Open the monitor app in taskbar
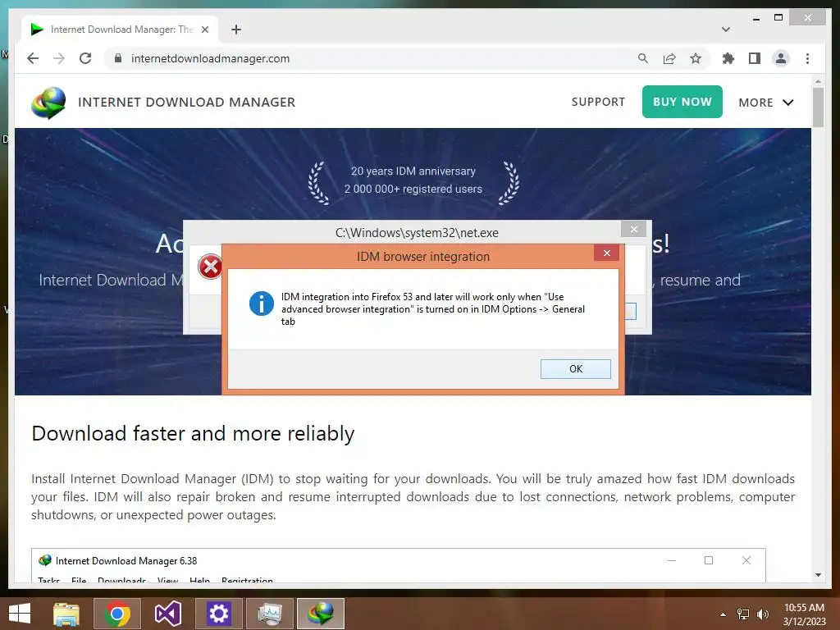Viewport: 840px width, 630px height. point(269,614)
